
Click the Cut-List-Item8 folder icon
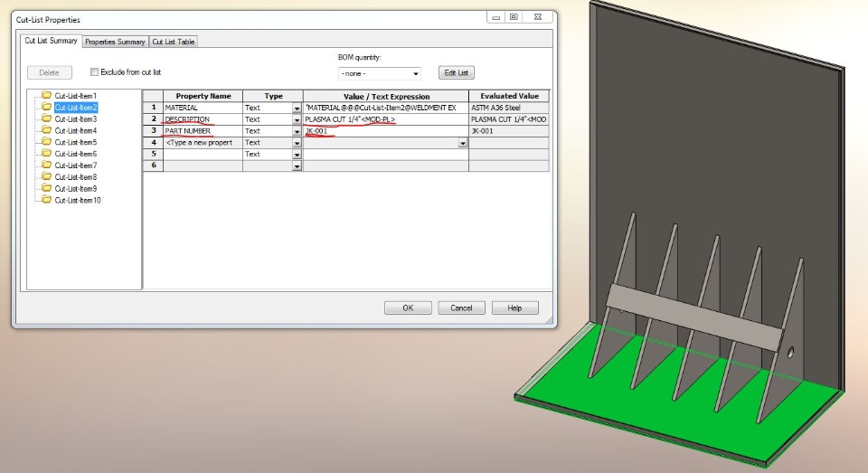click(x=46, y=176)
